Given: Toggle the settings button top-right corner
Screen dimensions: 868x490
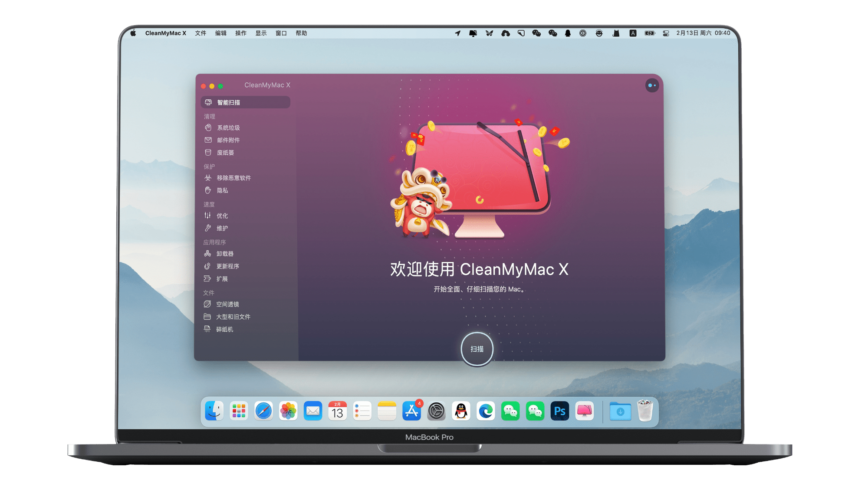Looking at the screenshot, I should [652, 86].
